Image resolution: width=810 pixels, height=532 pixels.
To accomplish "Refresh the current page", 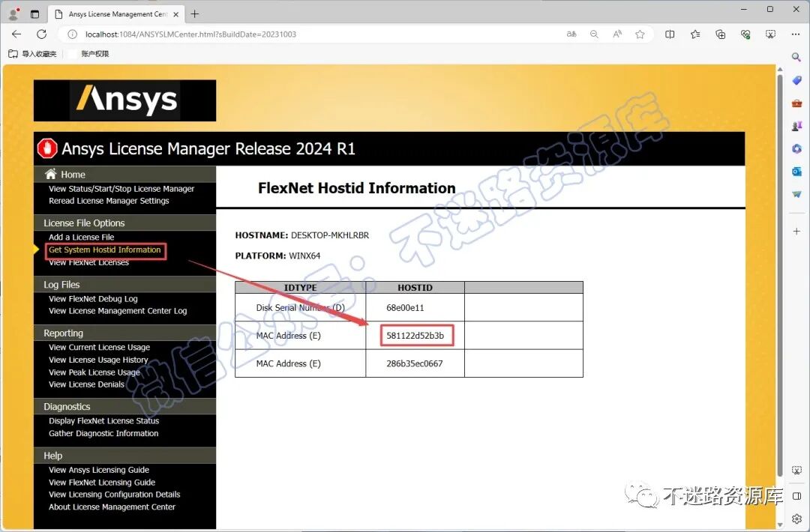I will pos(42,34).
